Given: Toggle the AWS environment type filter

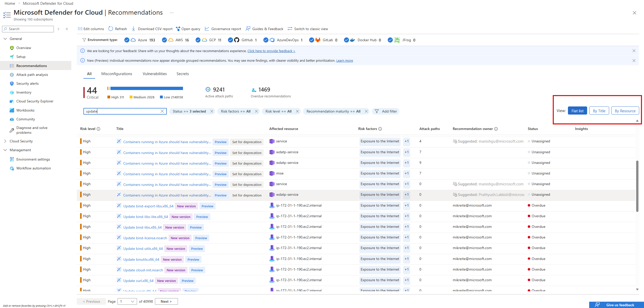Looking at the screenshot, I should [165, 40].
